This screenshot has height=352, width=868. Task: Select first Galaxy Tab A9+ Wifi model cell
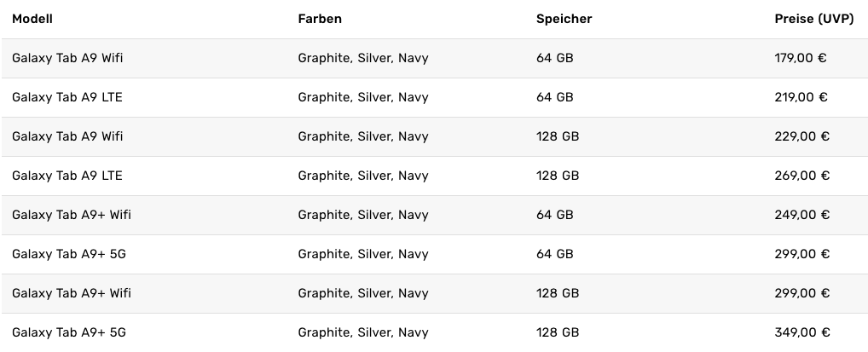[72, 215]
